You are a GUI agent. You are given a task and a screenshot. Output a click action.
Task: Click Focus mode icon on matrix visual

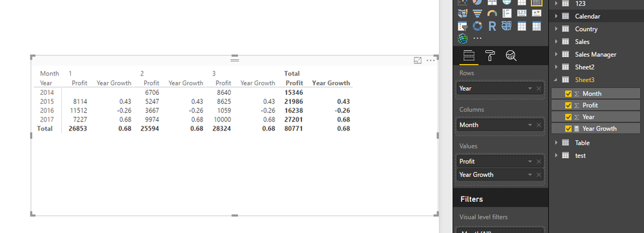point(418,61)
